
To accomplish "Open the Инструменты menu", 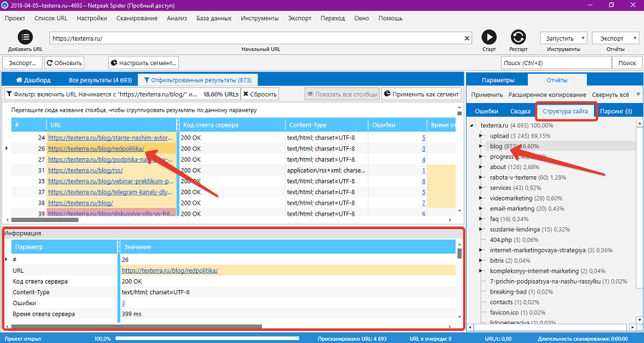I will (x=260, y=18).
